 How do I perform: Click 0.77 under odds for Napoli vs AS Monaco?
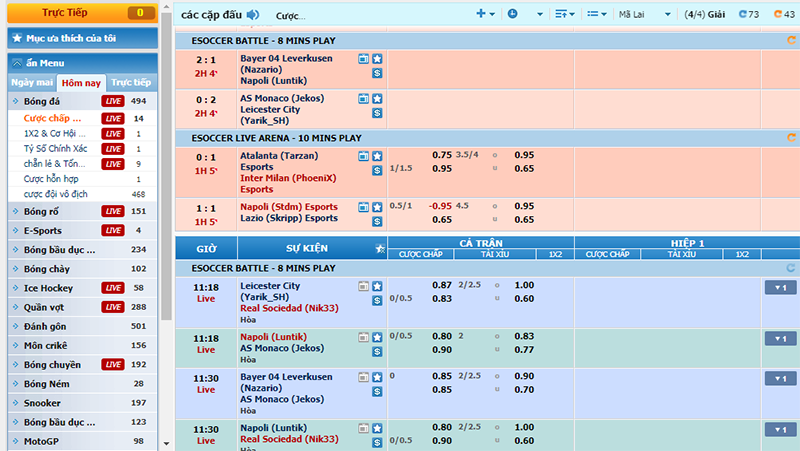tap(524, 350)
